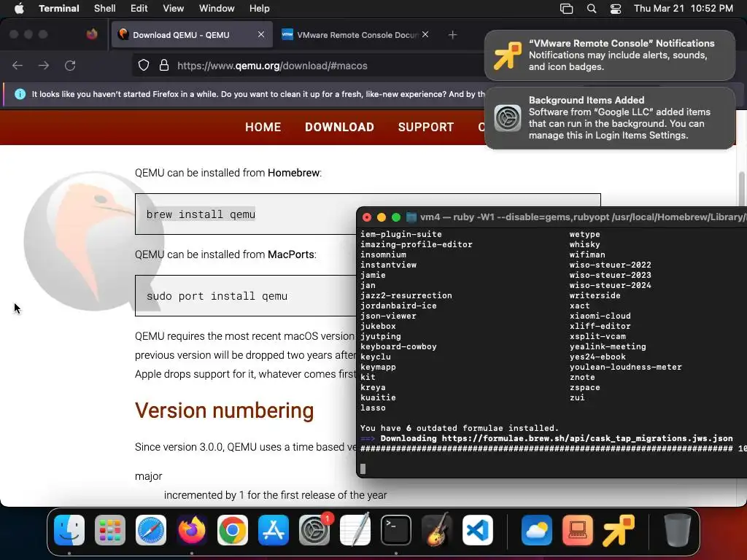Click the Background Items Added notification
The image size is (747, 560).
click(x=610, y=118)
